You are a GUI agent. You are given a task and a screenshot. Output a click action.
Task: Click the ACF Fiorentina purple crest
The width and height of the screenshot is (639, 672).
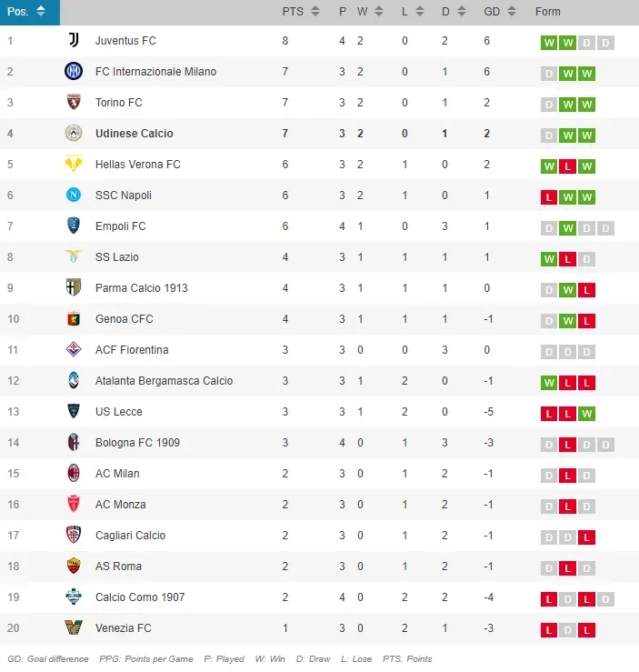[x=74, y=350]
